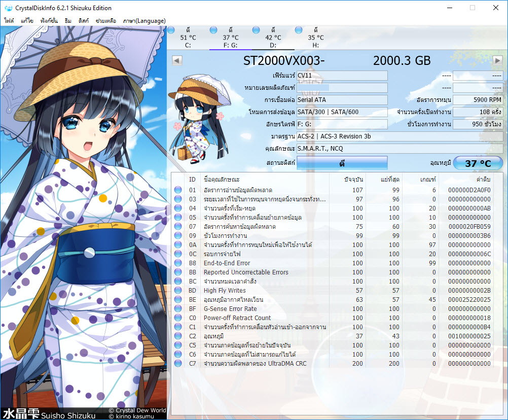This screenshot has width=508, height=420.
Task: Click the firmware CV11 field
Action: (x=342, y=76)
